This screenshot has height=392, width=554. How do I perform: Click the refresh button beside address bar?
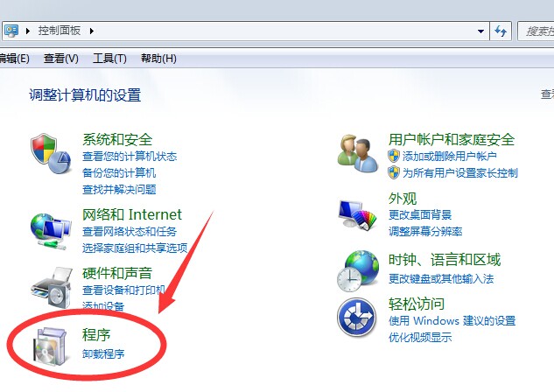pos(501,31)
